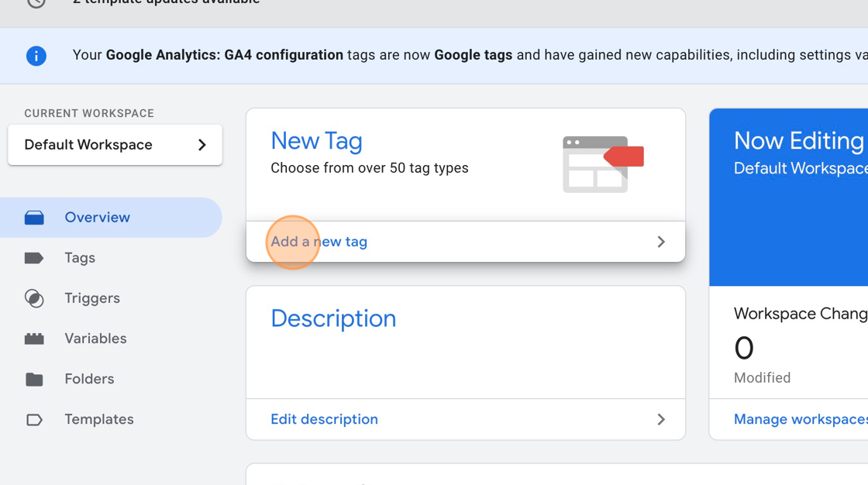Click chevron beside Add a new tag
Image resolution: width=868 pixels, height=485 pixels.
click(x=661, y=242)
